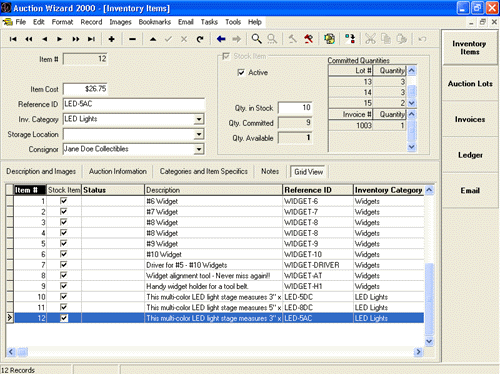The height and width of the screenshot is (374, 500).
Task: Click the grayed-out second magnifier icon
Action: 272,39
